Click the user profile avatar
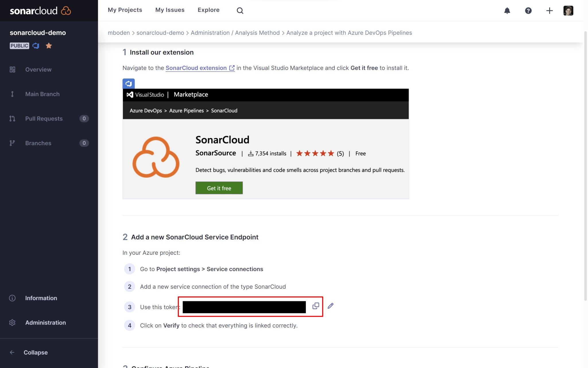The height and width of the screenshot is (368, 588). click(x=568, y=11)
